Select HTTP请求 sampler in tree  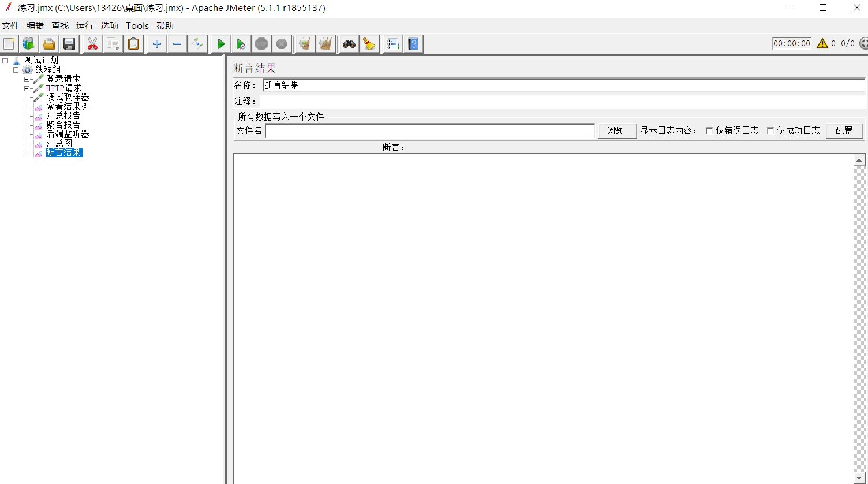tap(63, 88)
